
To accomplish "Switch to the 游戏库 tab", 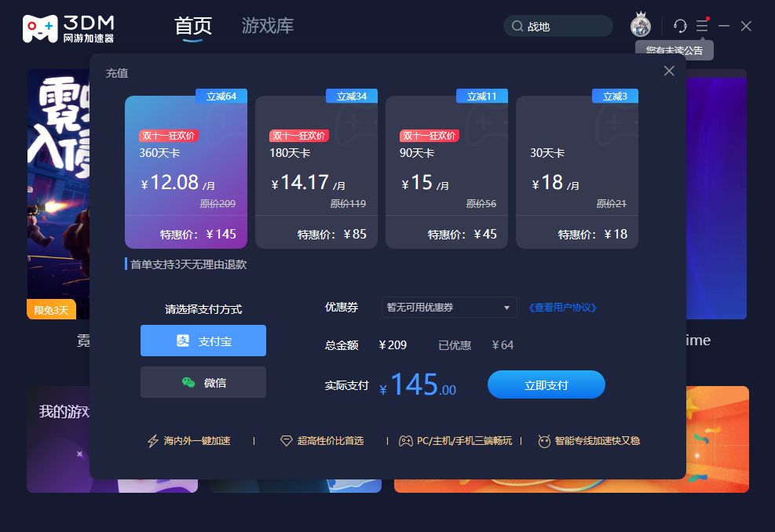I will 268,26.
